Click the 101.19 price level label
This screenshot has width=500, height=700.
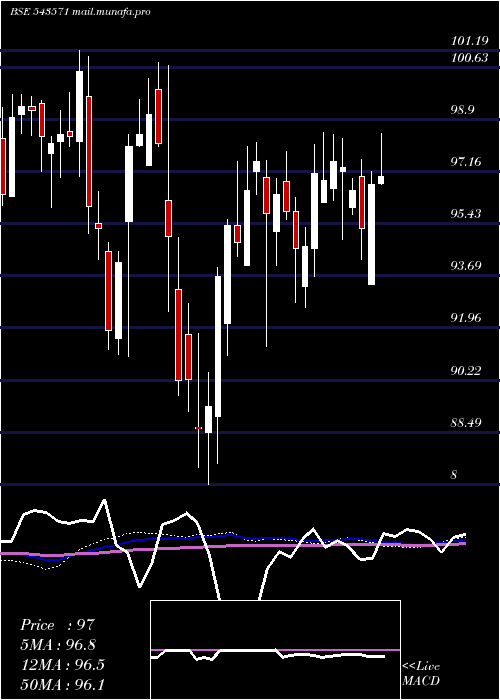tap(470, 42)
